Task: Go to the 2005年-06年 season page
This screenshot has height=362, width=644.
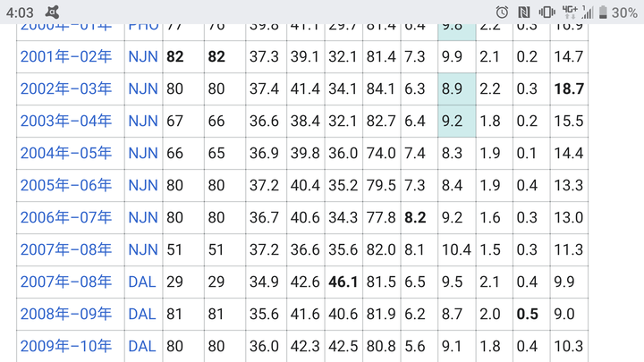Action: tap(66, 185)
